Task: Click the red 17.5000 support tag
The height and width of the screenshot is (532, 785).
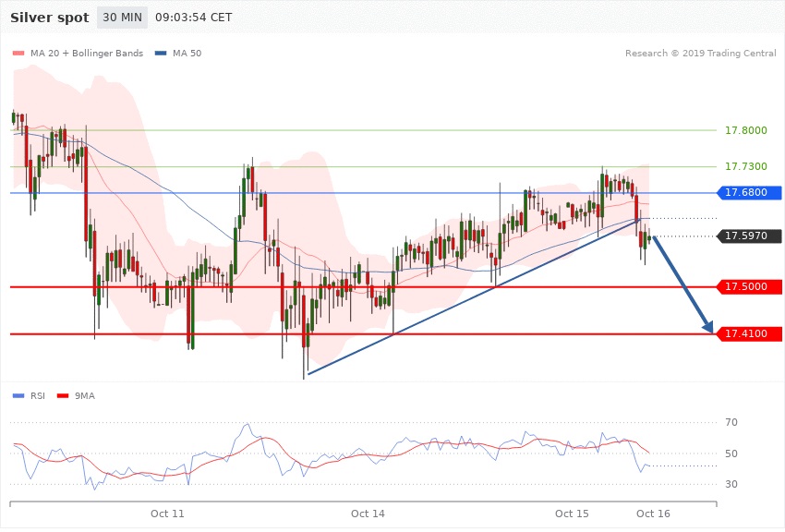Action: pos(749,287)
